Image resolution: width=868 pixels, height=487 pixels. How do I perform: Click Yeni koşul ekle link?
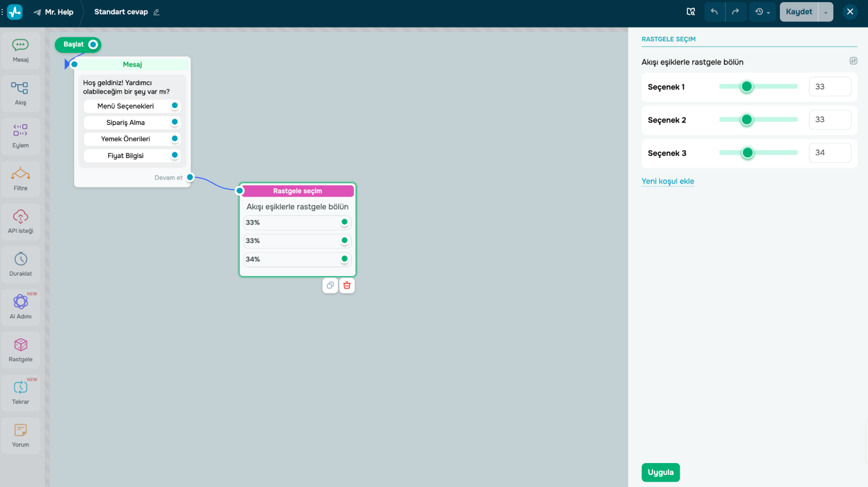(x=667, y=181)
